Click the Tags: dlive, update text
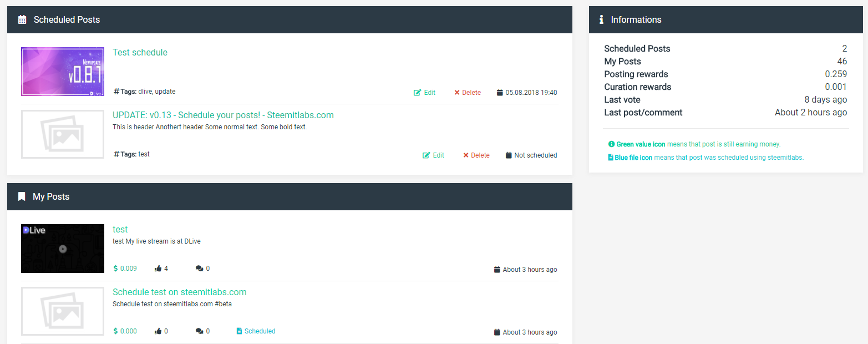Viewport: 868px width, 344px height. (x=148, y=92)
